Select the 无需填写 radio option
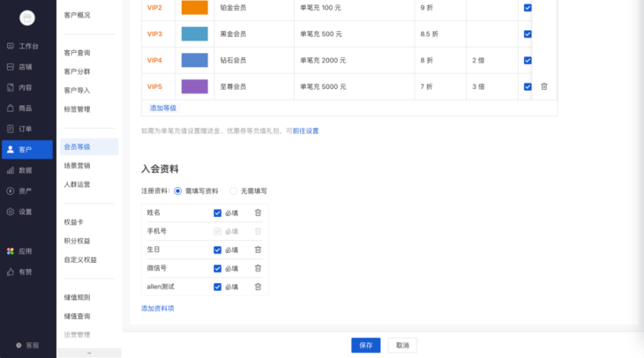This screenshot has height=358, width=644. (234, 190)
